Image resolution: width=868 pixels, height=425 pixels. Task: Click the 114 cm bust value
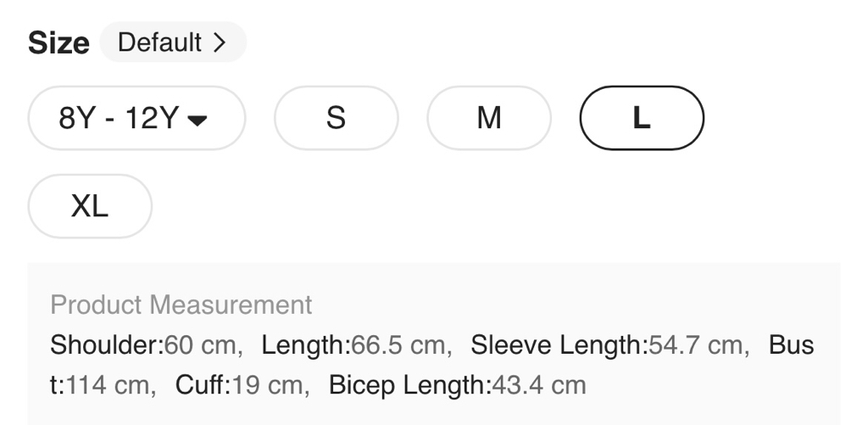click(x=107, y=385)
